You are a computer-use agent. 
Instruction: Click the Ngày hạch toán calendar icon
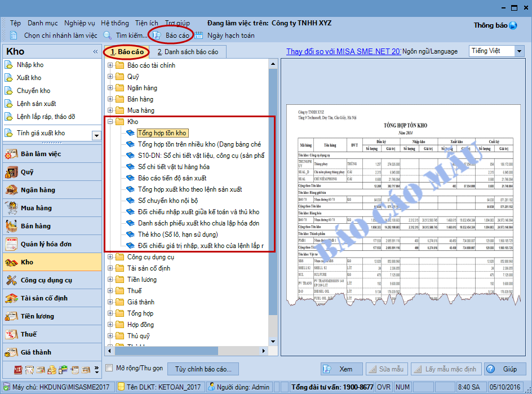coord(199,36)
